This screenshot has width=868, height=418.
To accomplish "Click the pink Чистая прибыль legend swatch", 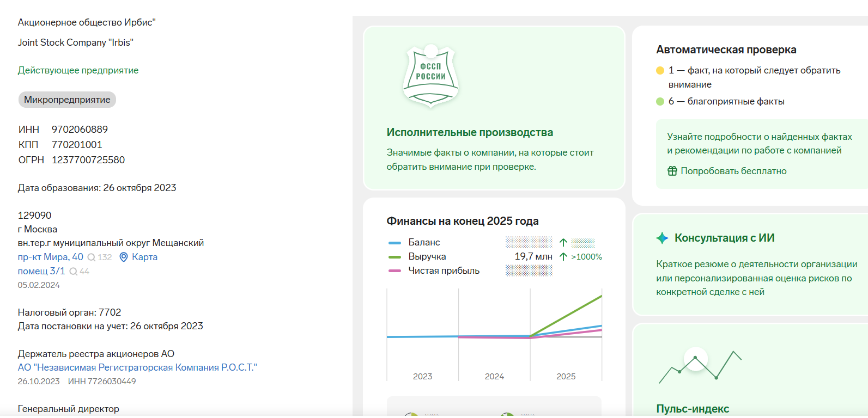I will tap(394, 271).
